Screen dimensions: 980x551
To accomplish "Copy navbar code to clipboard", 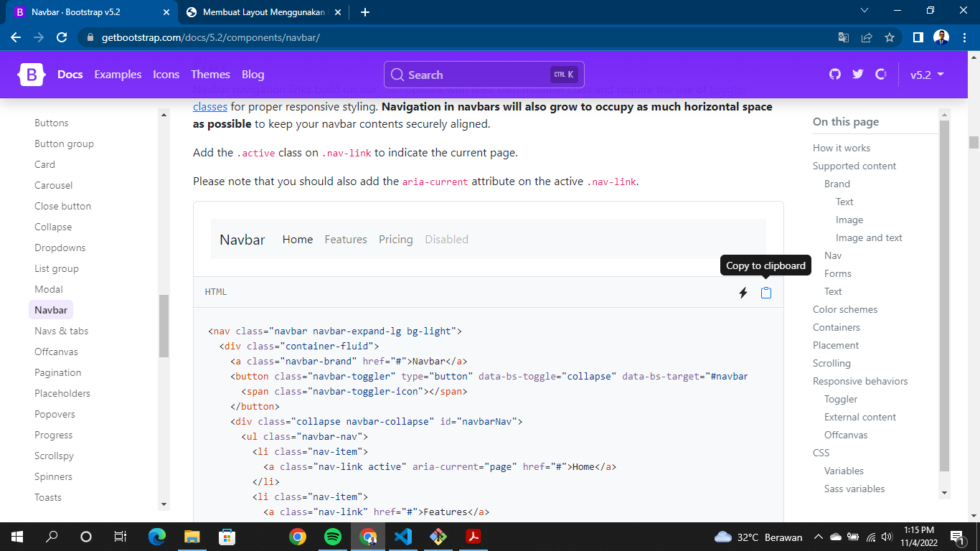I will coord(766,292).
